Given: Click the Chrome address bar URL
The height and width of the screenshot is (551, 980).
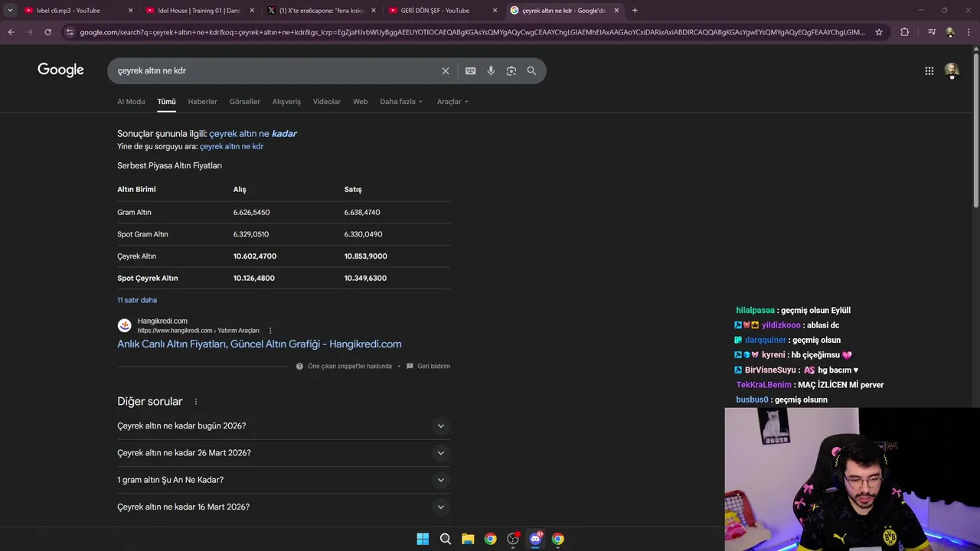Looking at the screenshot, I should (472, 32).
